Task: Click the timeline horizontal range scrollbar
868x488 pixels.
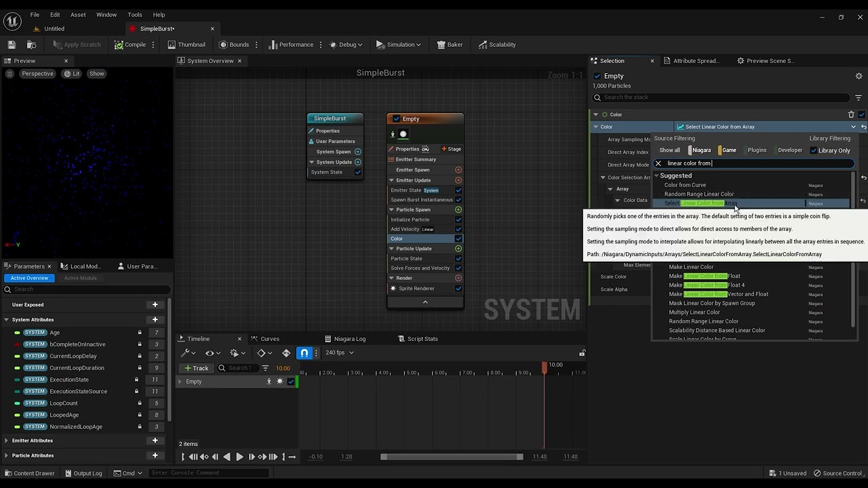Action: (x=452, y=457)
